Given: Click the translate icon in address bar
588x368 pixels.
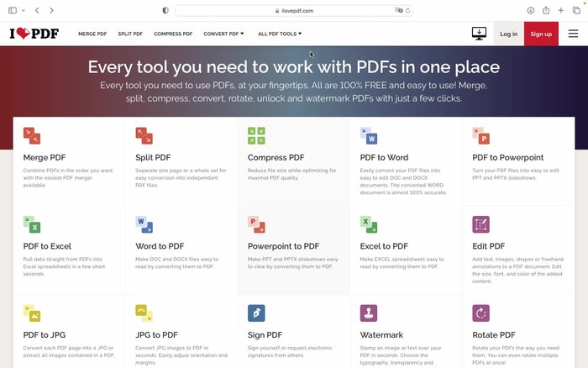Looking at the screenshot, I should click(399, 11).
